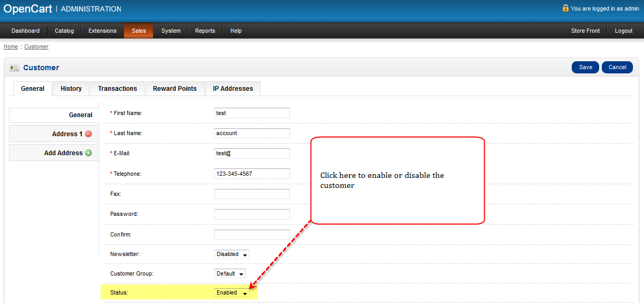Open the Sales menu

point(139,31)
